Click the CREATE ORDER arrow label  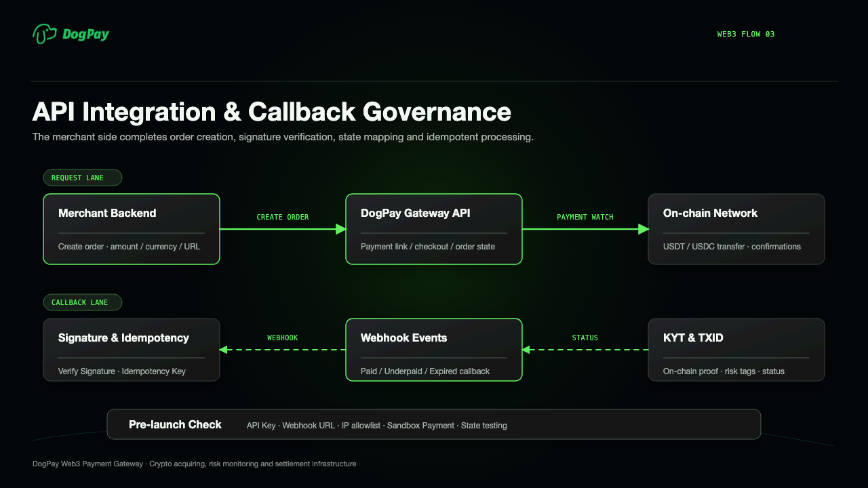tap(283, 217)
